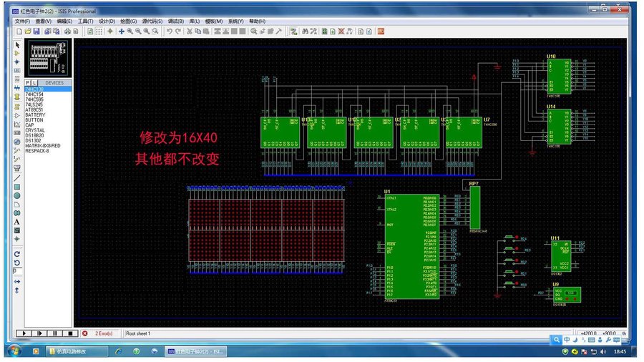Click the 'P' pick devices button
644x362 pixels.
(x=28, y=83)
